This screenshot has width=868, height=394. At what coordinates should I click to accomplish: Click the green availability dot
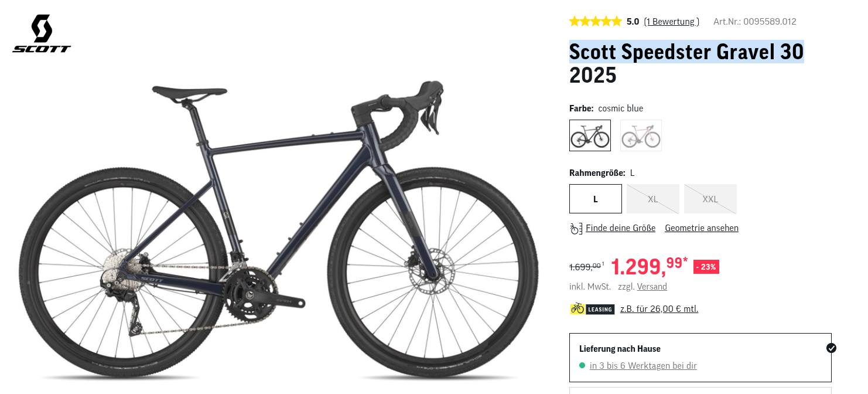tap(582, 365)
